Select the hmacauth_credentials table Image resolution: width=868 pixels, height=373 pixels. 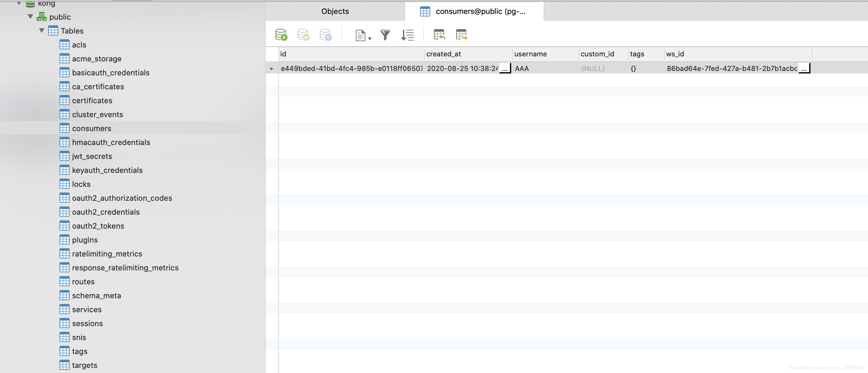[111, 142]
